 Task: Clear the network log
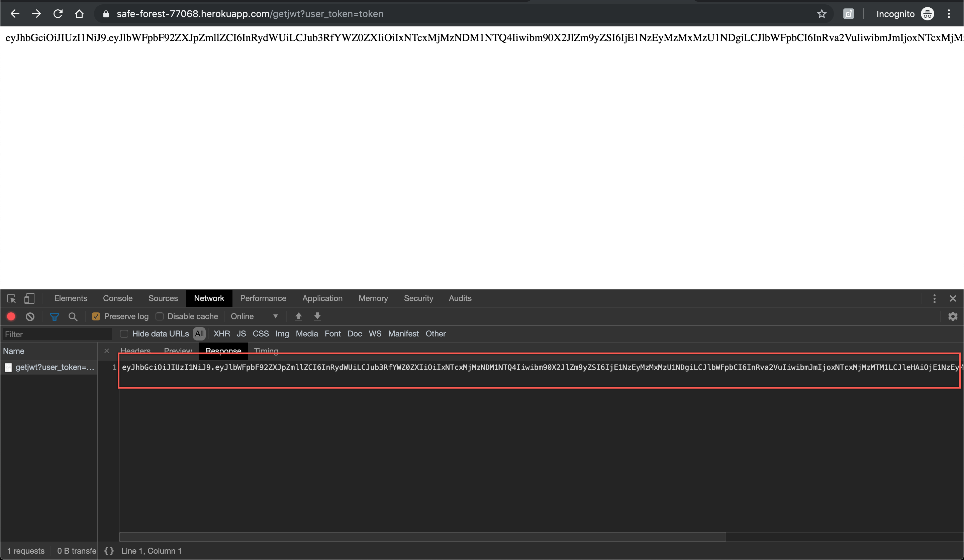click(x=30, y=316)
